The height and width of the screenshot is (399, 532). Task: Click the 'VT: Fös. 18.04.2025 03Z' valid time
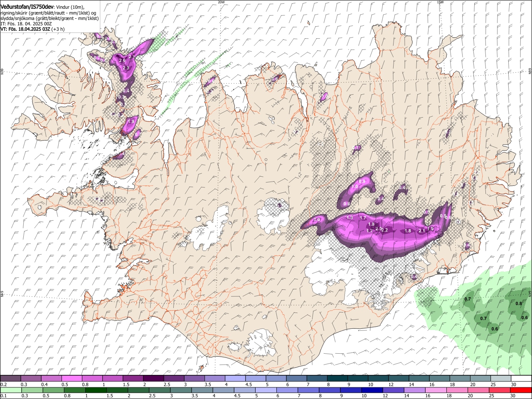coord(25,30)
